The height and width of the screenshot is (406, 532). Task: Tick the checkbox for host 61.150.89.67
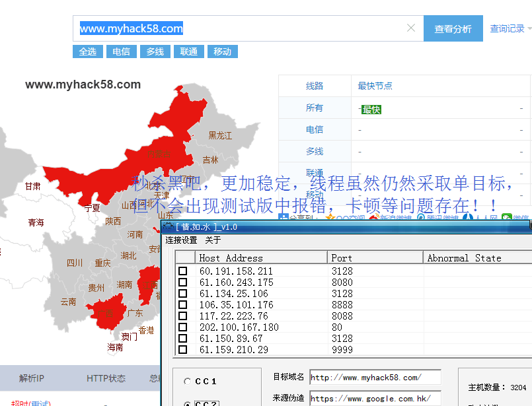click(182, 338)
